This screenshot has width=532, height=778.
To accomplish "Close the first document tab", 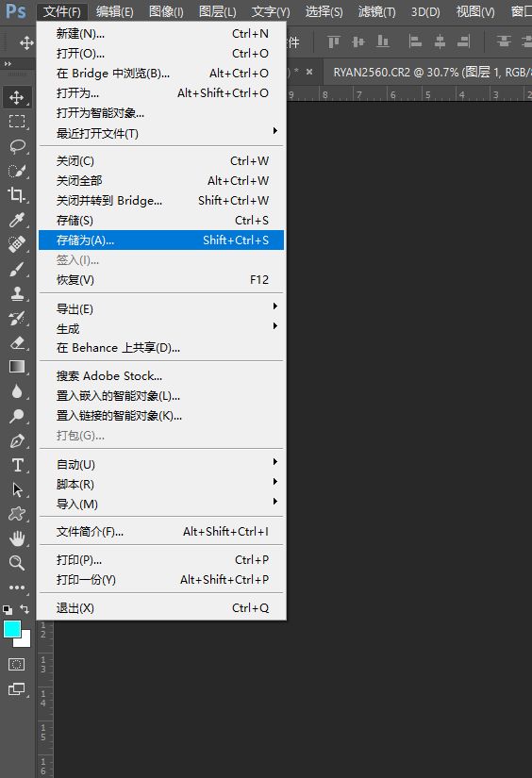I will [309, 72].
